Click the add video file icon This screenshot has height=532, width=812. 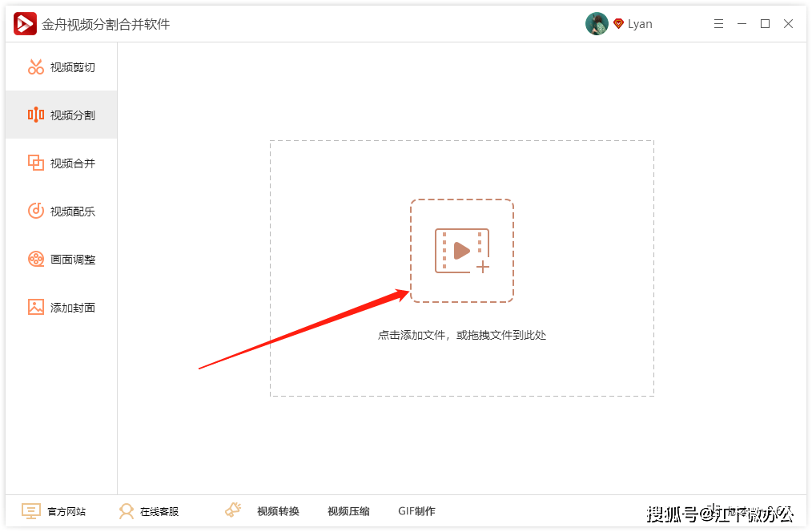(462, 251)
